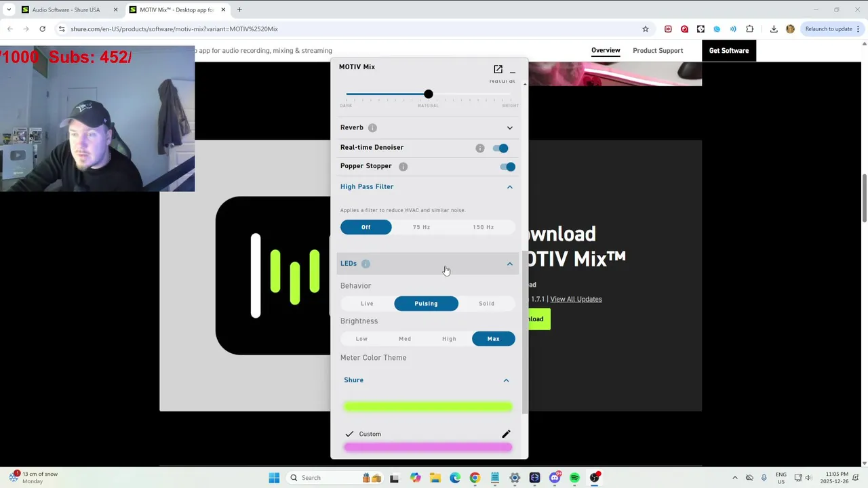Collapse the Shure color theme chevron
868x488 pixels.
(x=506, y=380)
